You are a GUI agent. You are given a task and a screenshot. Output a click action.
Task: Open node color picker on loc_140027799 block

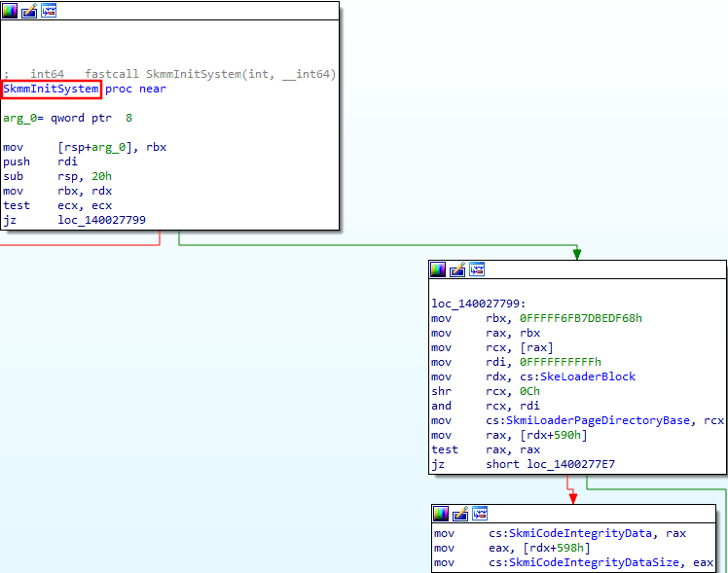(x=439, y=269)
